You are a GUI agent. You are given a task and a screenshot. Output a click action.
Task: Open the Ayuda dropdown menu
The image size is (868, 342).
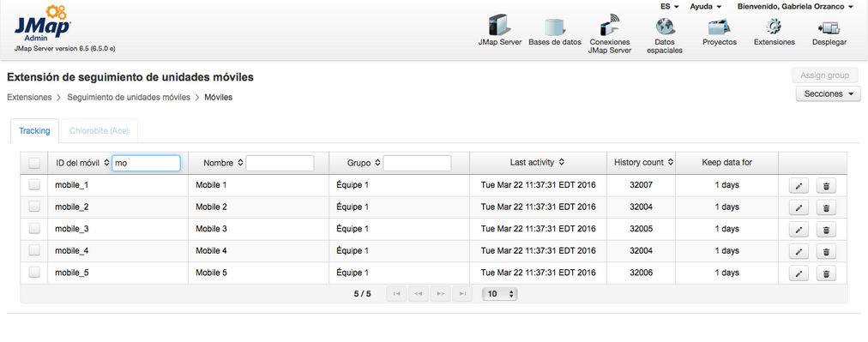tap(706, 7)
